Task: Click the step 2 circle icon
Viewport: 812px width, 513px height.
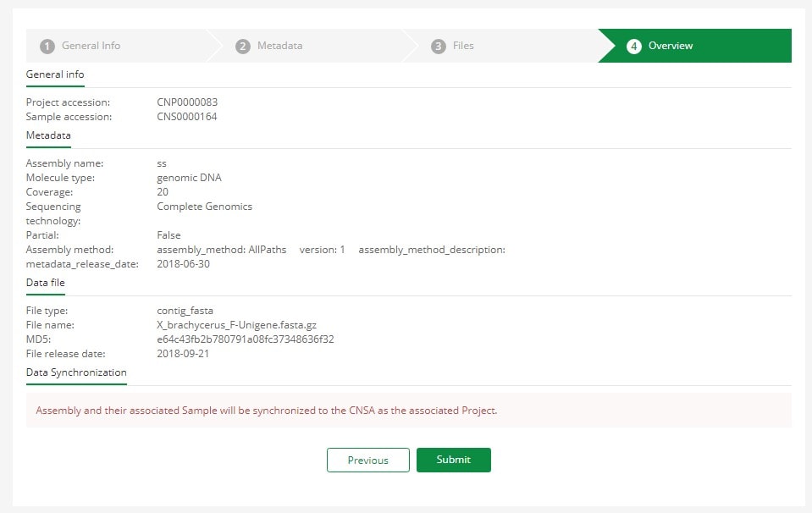Action: (x=243, y=46)
